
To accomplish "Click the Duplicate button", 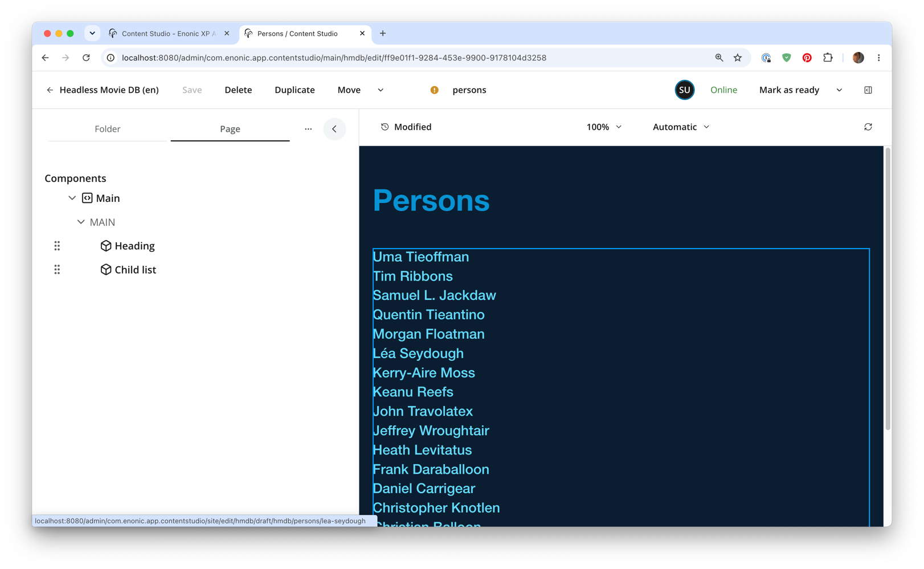I will (295, 90).
